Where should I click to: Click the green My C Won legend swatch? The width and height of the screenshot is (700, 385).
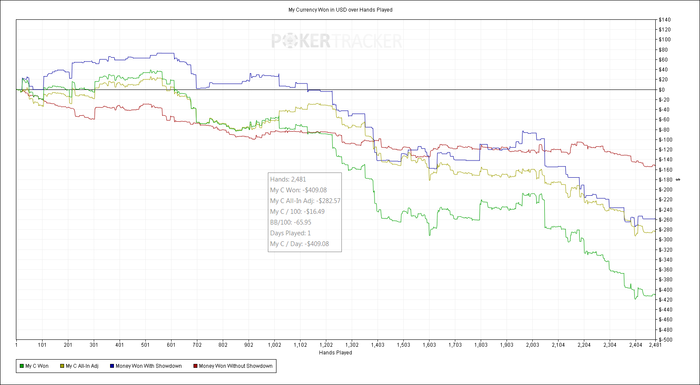pyautogui.click(x=22, y=366)
